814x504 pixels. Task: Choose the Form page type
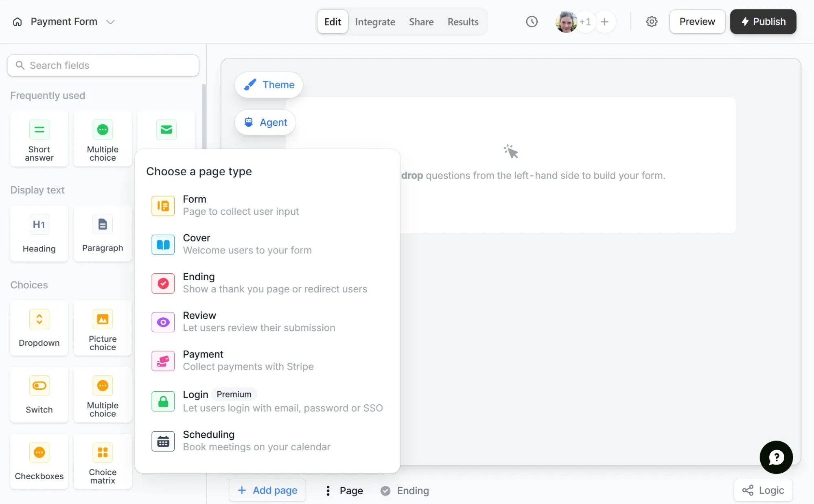pyautogui.click(x=267, y=205)
